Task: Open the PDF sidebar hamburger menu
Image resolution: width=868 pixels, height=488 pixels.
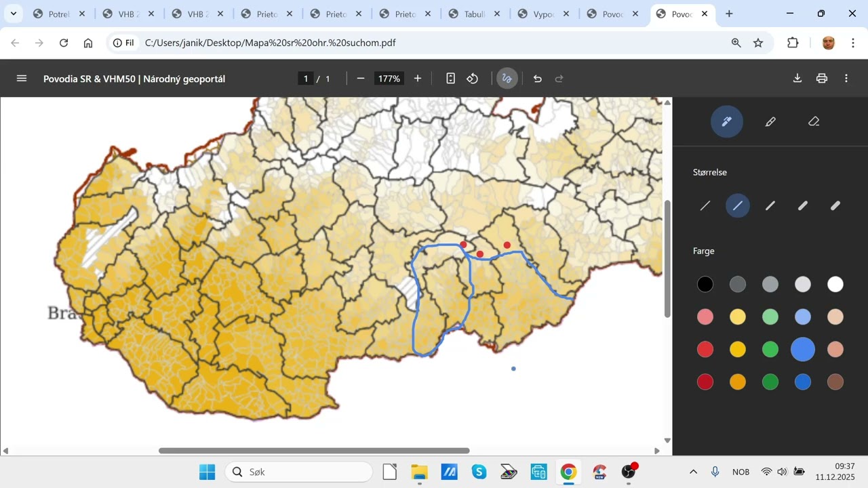Action: 22,79
